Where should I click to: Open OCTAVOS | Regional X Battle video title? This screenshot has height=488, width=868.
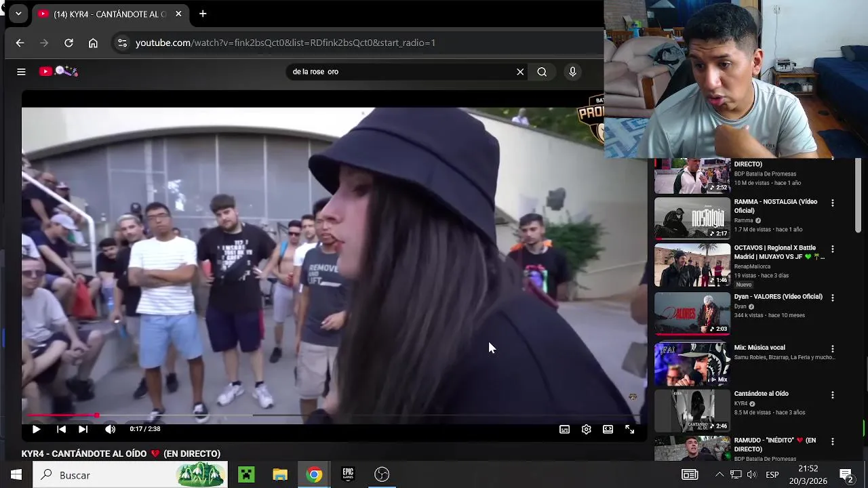[779, 252]
